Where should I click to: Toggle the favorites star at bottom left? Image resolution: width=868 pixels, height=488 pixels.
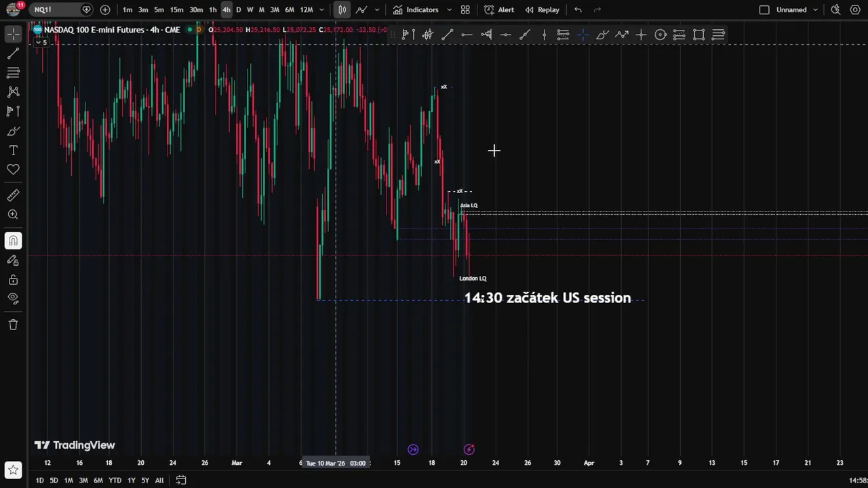click(x=13, y=470)
